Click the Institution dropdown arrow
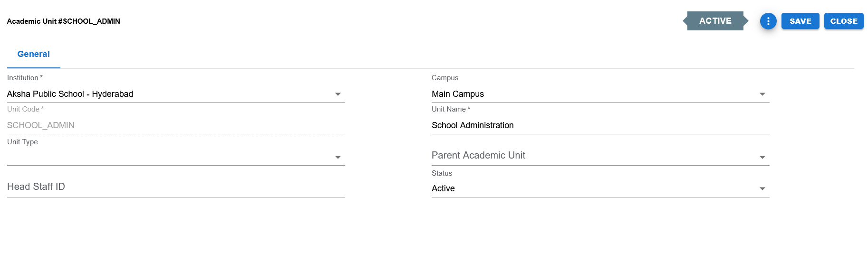The width and height of the screenshot is (868, 253). [x=338, y=94]
